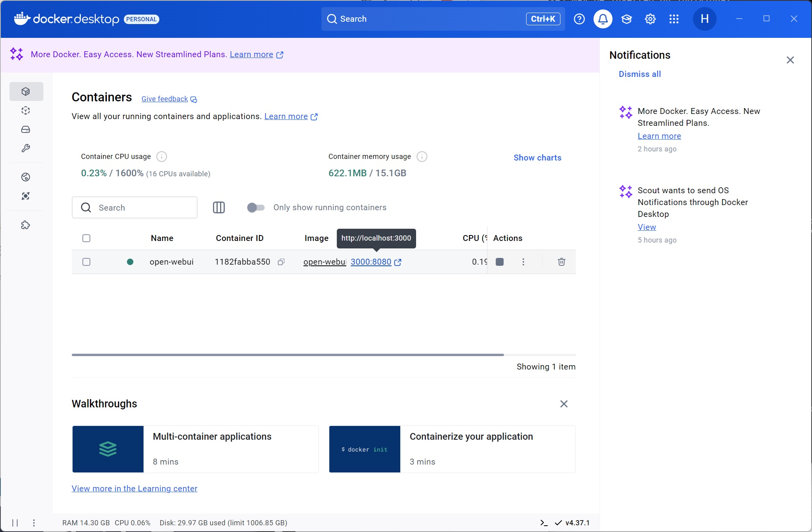Delete the open-webui container
Viewport: 812px width, 532px height.
pos(562,262)
